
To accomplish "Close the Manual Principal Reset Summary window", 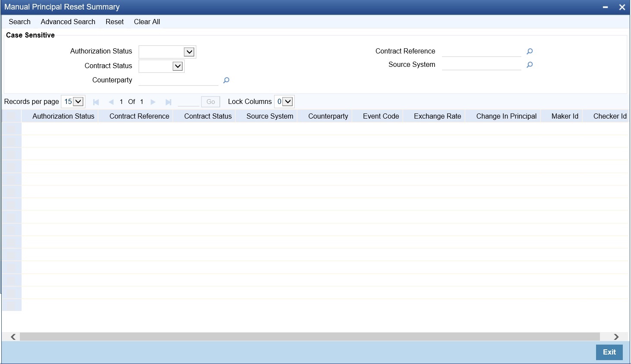I will (622, 7).
